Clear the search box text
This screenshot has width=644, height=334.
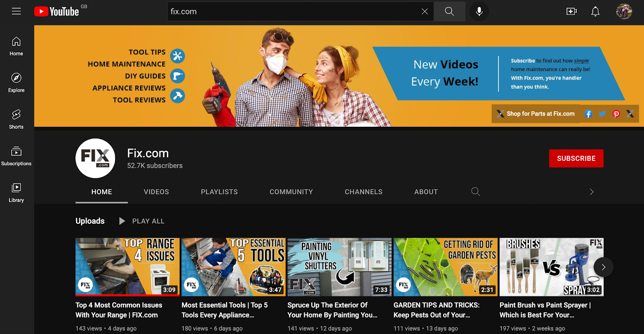coord(425,11)
